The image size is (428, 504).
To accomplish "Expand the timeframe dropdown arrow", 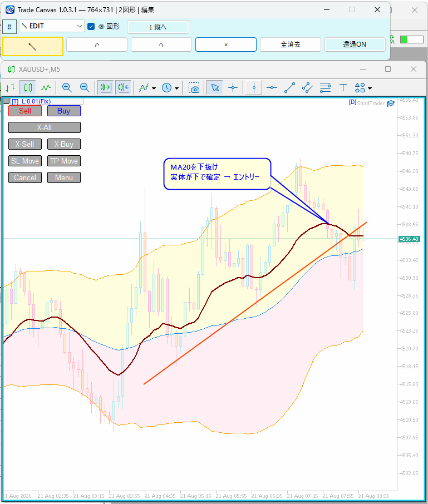I will click(x=176, y=88).
